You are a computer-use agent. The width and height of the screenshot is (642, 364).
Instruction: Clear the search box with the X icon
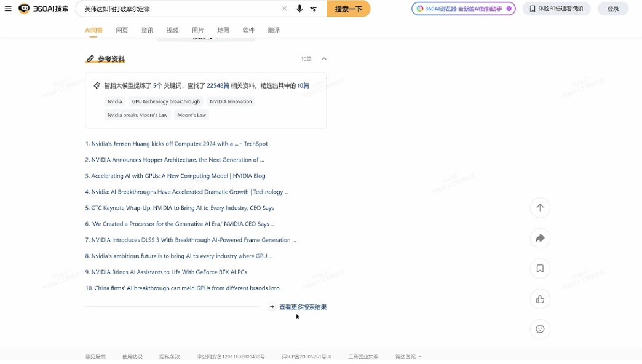(284, 9)
